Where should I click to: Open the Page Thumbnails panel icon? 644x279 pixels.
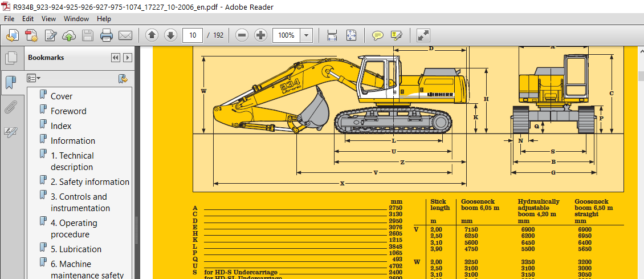click(x=11, y=58)
